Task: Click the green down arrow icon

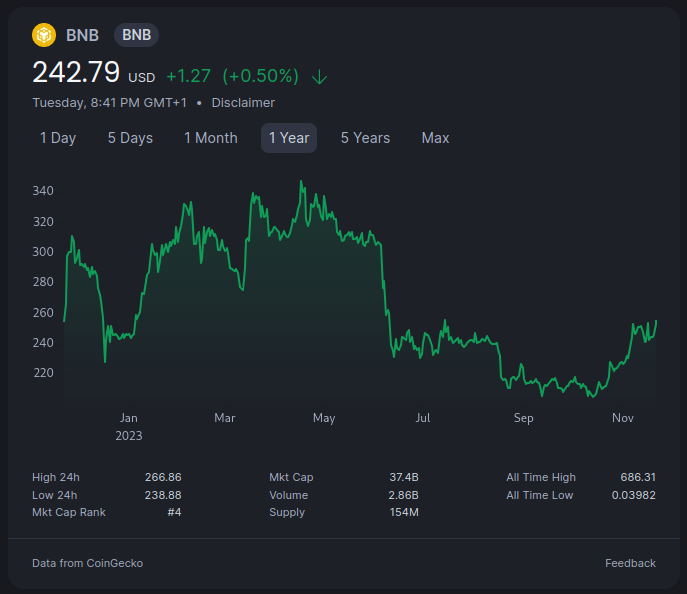Action: 320,77
